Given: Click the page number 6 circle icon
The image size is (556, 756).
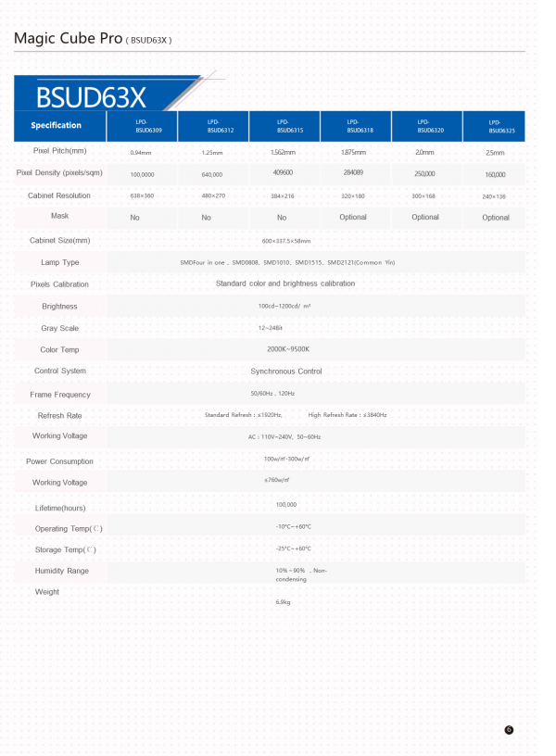Looking at the screenshot, I should (x=509, y=730).
